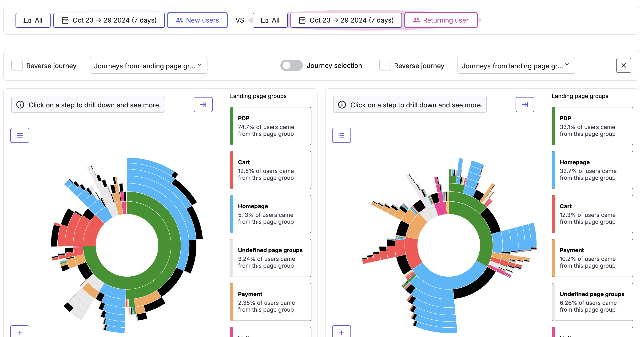The image size is (644, 337).
Task: Select the left PDP 74.7% landing group card
Action: coord(271,126)
